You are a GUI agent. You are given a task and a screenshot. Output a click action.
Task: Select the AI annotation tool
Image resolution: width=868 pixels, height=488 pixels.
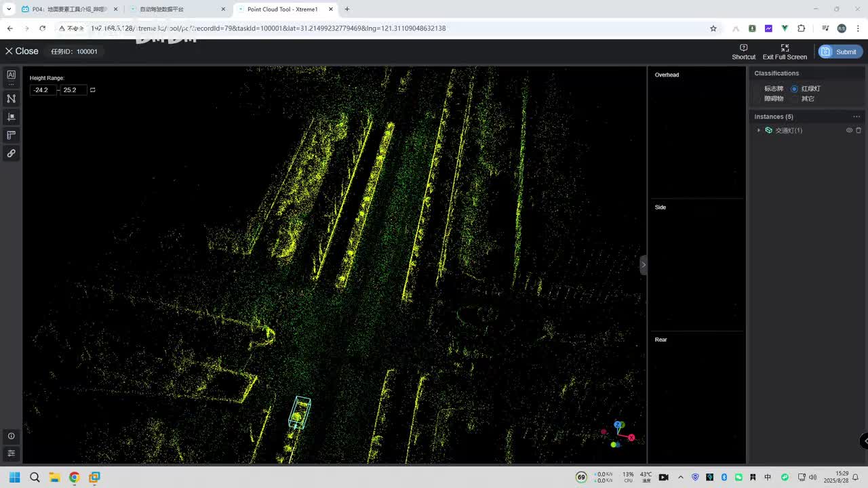[11, 75]
